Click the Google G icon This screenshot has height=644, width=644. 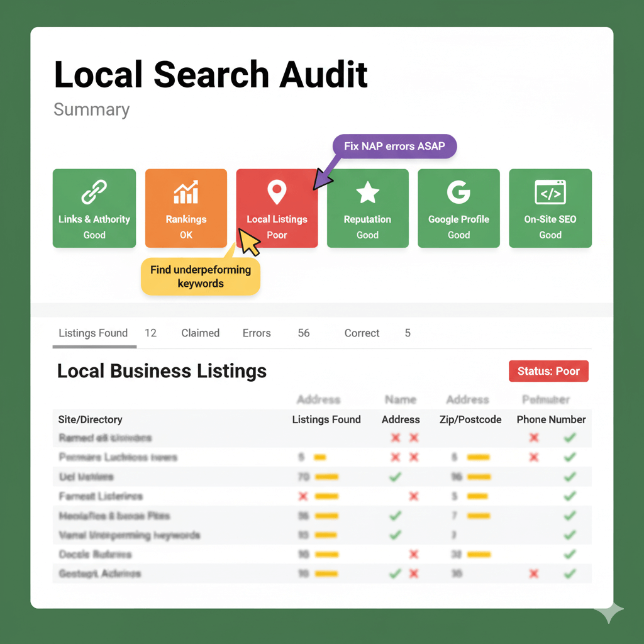click(x=458, y=192)
